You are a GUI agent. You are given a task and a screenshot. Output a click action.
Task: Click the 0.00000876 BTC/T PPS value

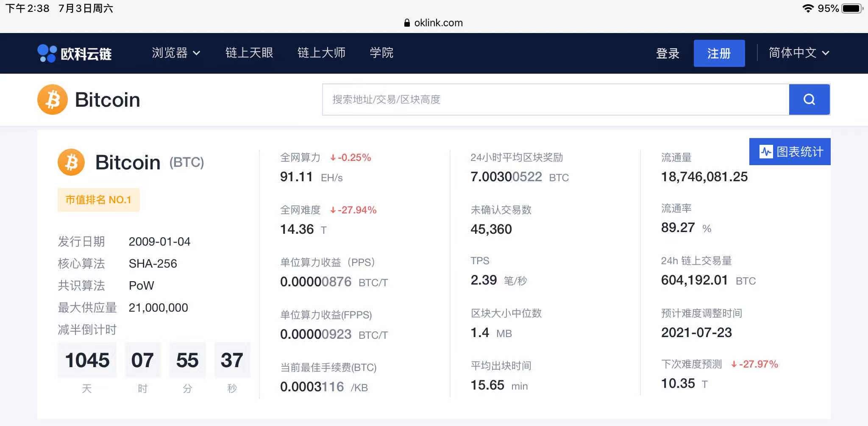[x=334, y=282]
